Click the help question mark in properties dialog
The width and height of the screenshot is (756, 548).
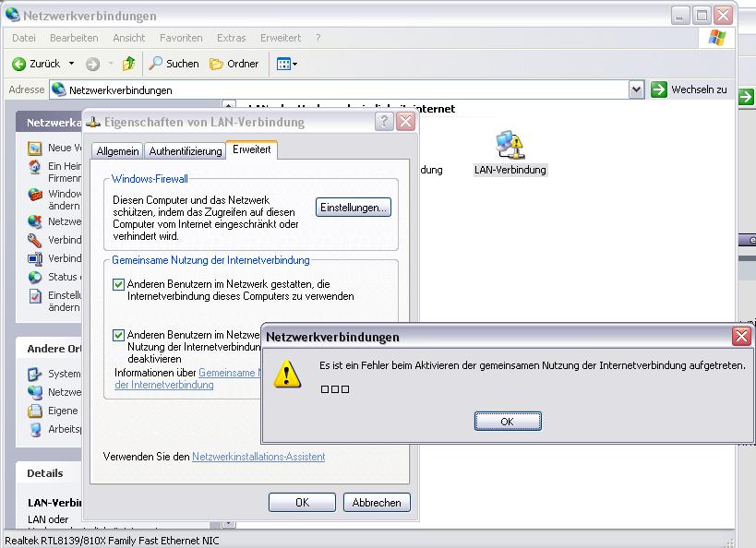pyautogui.click(x=385, y=122)
